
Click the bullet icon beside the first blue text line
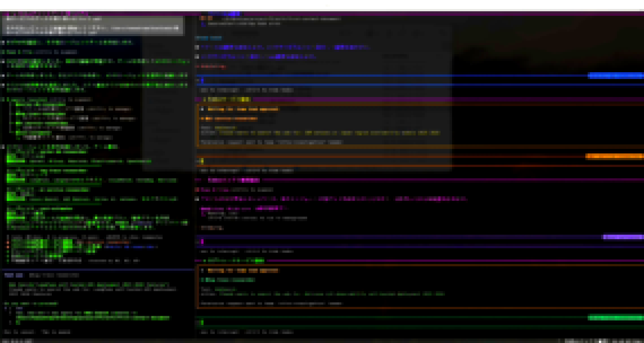[197, 47]
